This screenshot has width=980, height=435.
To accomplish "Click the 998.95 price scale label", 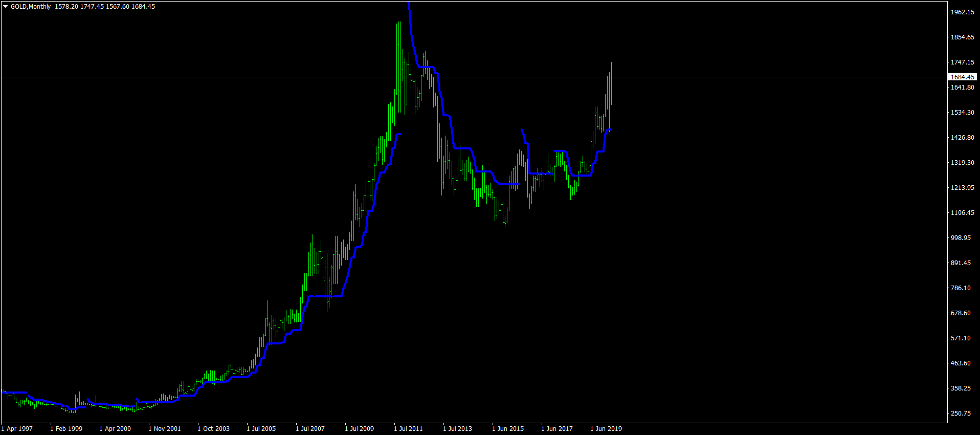I will 961,238.
